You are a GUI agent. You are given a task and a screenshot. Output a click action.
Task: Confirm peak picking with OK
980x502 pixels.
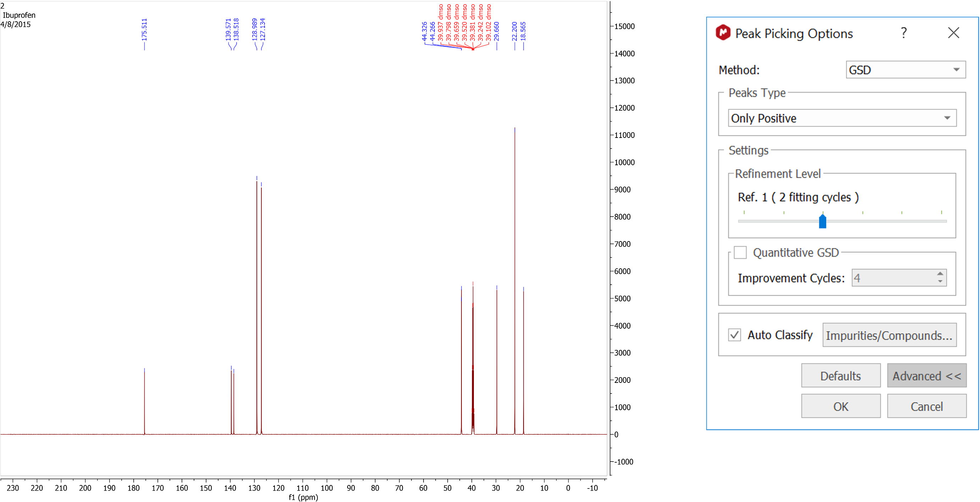(x=841, y=406)
